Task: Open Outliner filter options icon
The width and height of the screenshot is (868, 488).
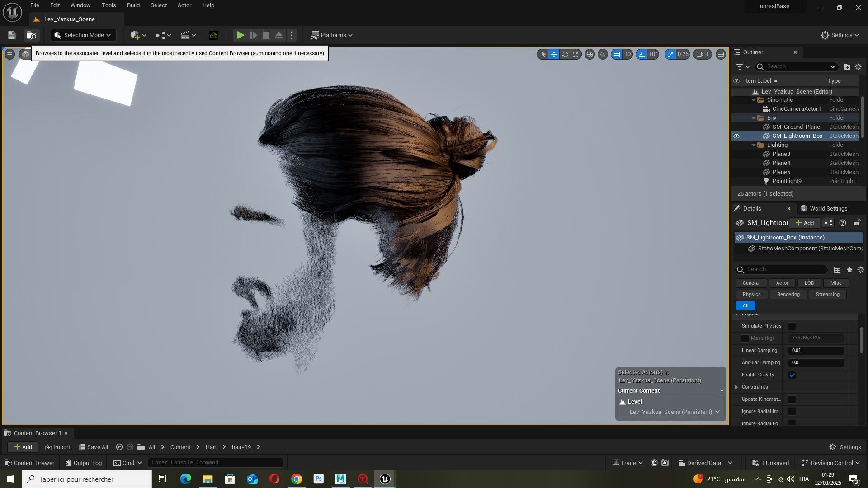Action: pyautogui.click(x=742, y=67)
